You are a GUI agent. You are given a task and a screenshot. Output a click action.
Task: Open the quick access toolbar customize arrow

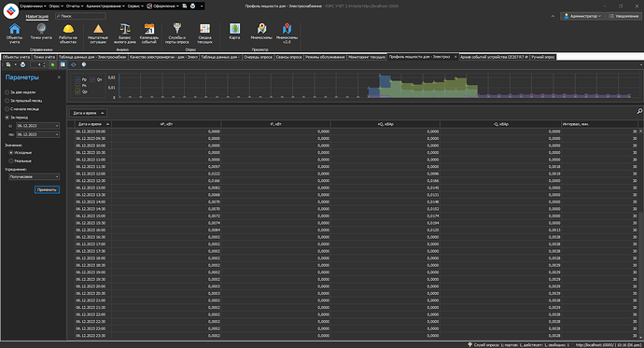point(202,6)
